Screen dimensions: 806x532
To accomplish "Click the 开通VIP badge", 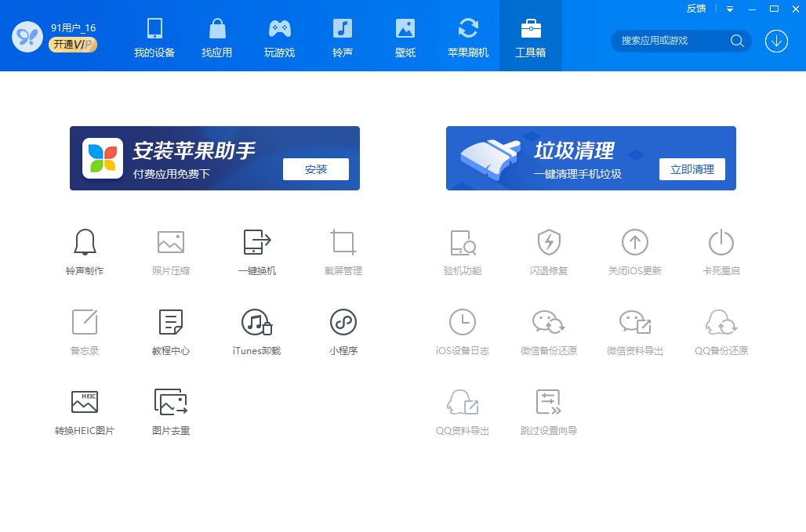I will 72,45.
